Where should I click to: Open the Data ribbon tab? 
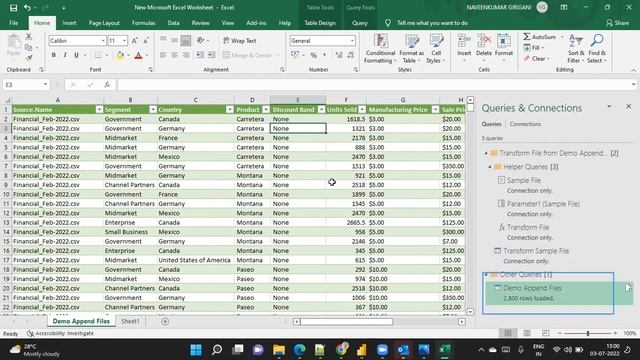(173, 23)
